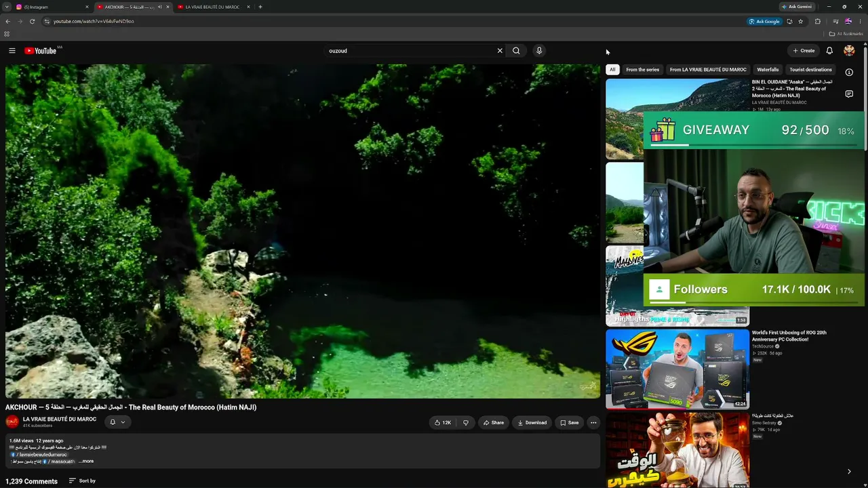The width and height of the screenshot is (868, 488).
Task: Open the YouTube account avatar menu
Action: point(849,51)
